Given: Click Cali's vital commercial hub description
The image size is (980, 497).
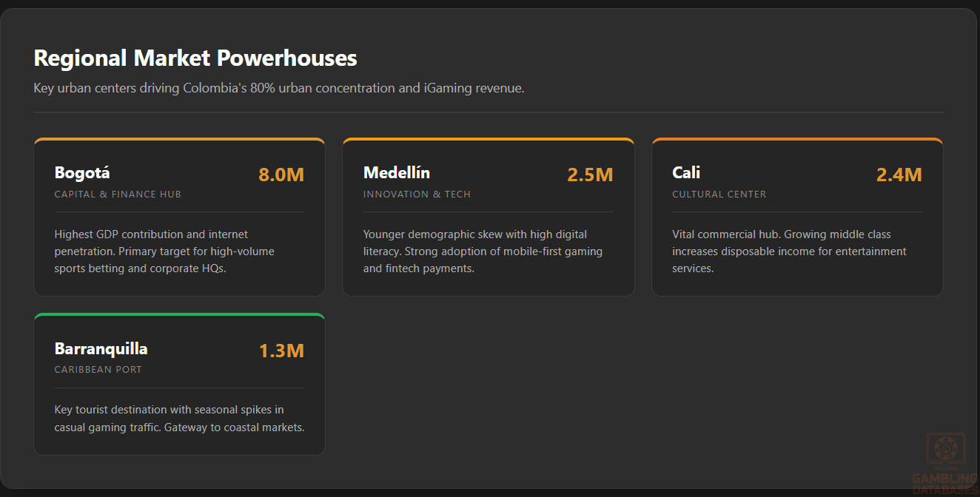Looking at the screenshot, I should [789, 251].
